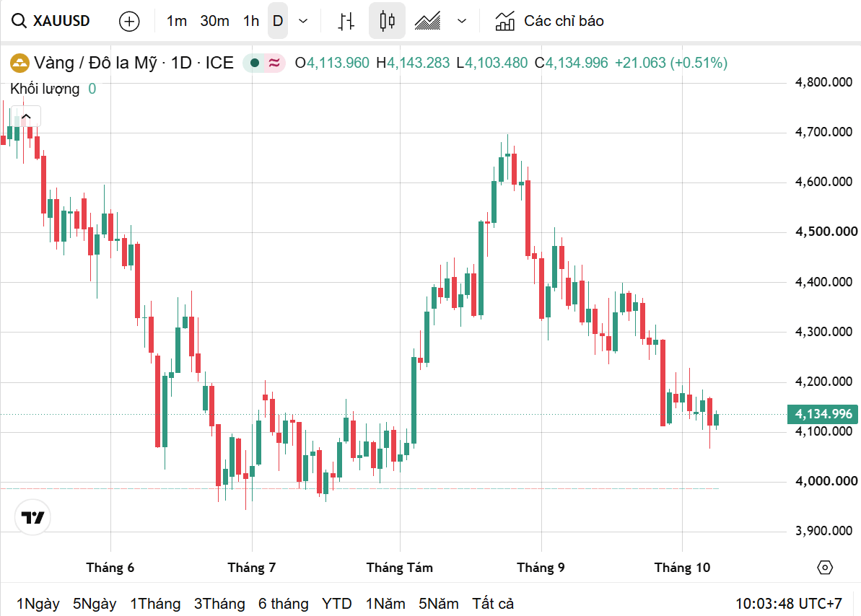Select the area chart style icon
This screenshot has height=616, width=861.
(427, 21)
